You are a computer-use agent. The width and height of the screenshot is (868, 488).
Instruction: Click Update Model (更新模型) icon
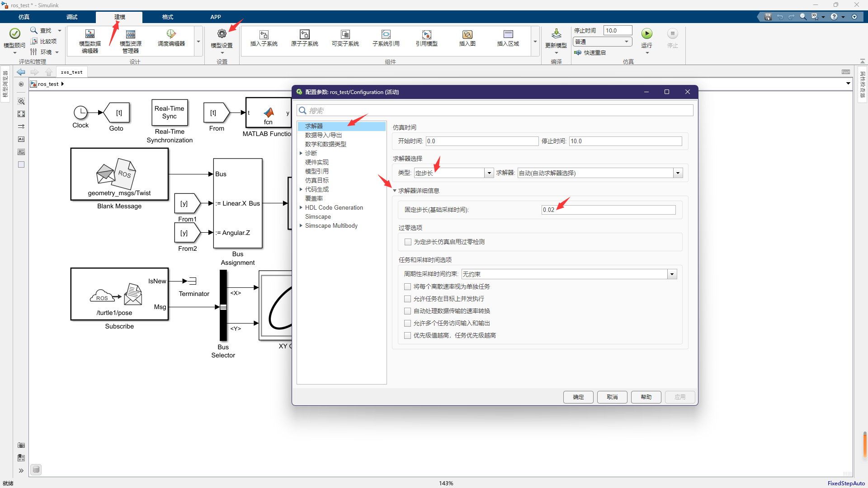556,34
